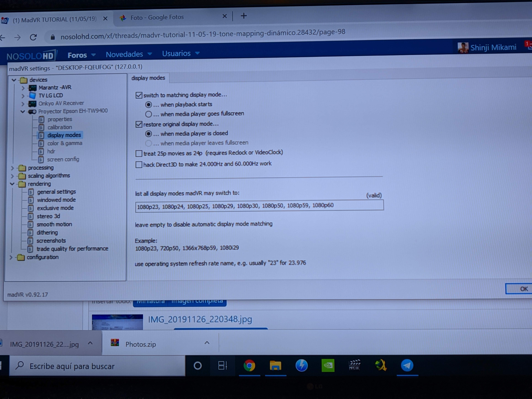Screen dimensions: 532x399
Task: Open File Explorer from the taskbar
Action: 275,366
